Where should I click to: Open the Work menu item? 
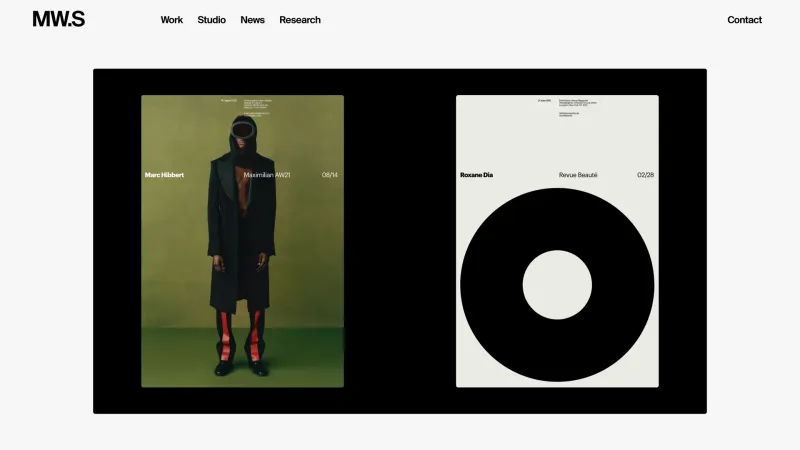[171, 20]
